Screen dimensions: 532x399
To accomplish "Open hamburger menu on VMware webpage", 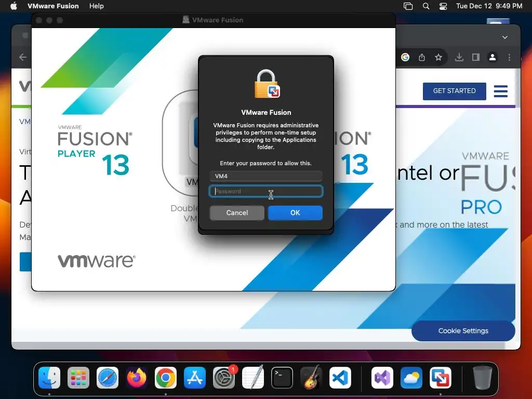I will click(500, 91).
